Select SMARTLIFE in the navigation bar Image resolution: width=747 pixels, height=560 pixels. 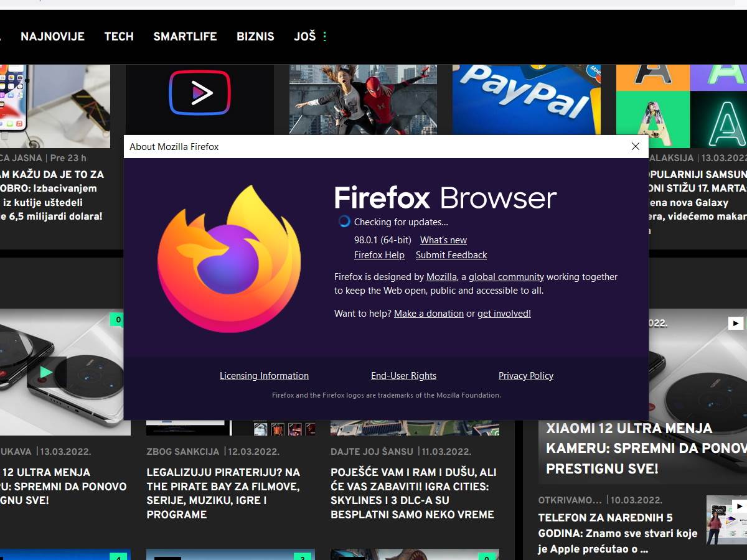click(x=185, y=36)
